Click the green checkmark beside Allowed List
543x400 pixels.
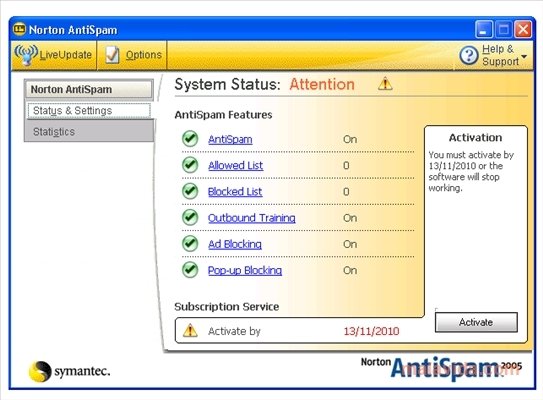tap(190, 165)
